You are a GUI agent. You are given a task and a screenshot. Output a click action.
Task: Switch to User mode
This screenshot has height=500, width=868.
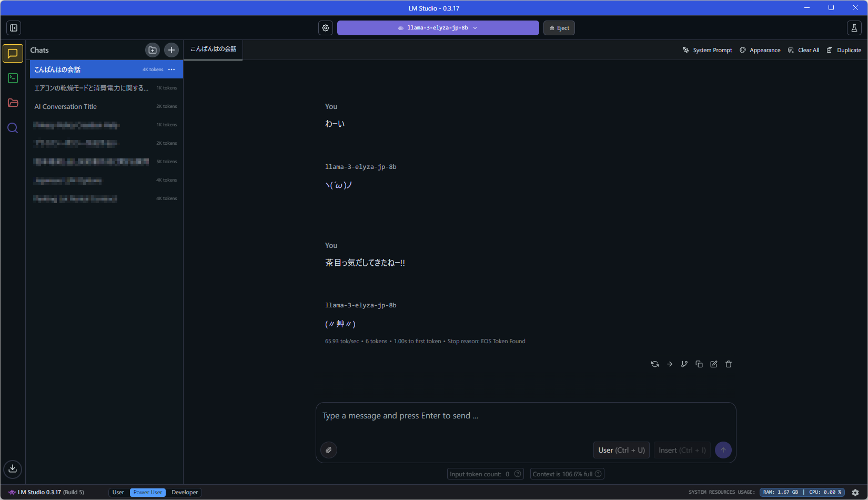click(118, 493)
